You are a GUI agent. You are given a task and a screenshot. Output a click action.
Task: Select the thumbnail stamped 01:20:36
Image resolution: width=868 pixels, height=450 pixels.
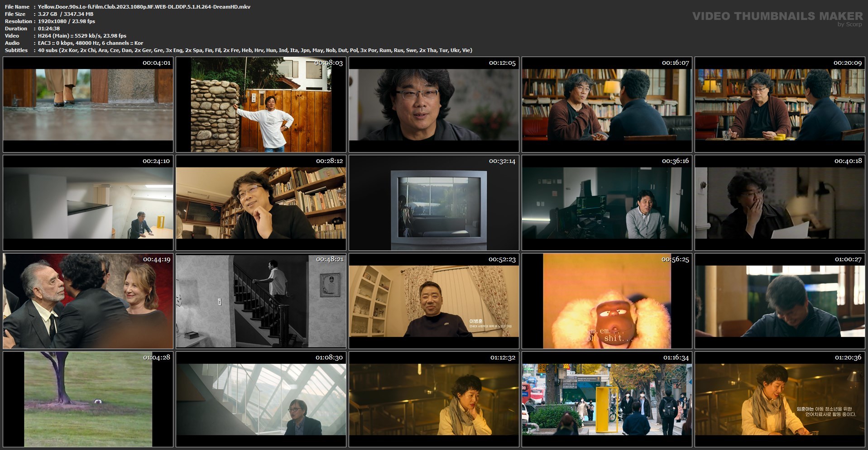[780, 399]
